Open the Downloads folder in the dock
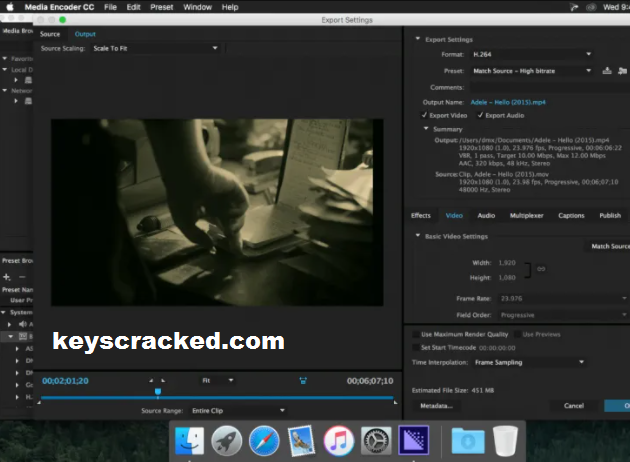 coord(468,441)
